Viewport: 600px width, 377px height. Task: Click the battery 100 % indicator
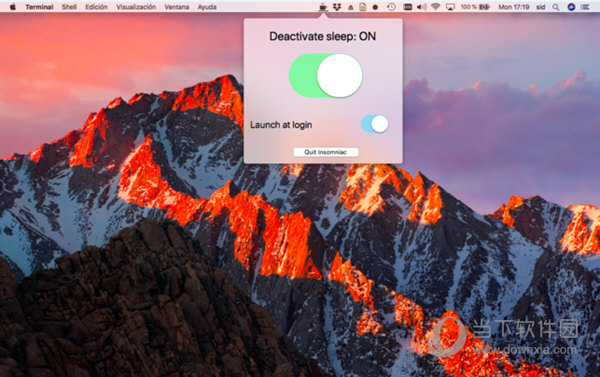pyautogui.click(x=475, y=7)
